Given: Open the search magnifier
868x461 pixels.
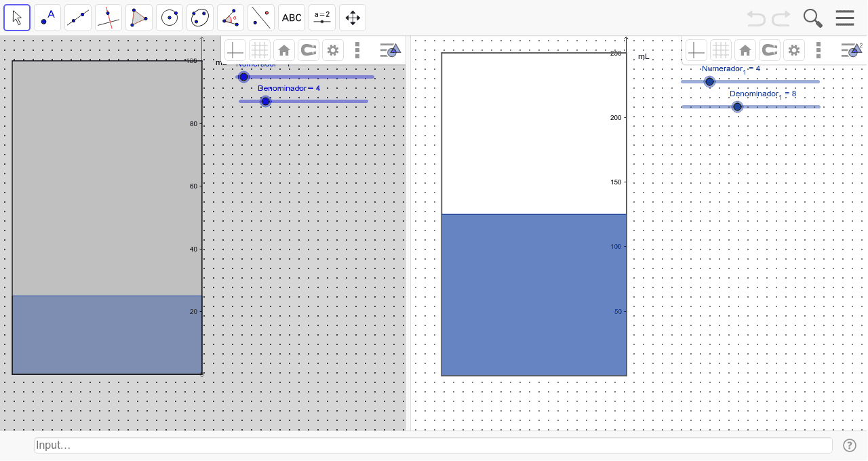Looking at the screenshot, I should pyautogui.click(x=813, y=18).
